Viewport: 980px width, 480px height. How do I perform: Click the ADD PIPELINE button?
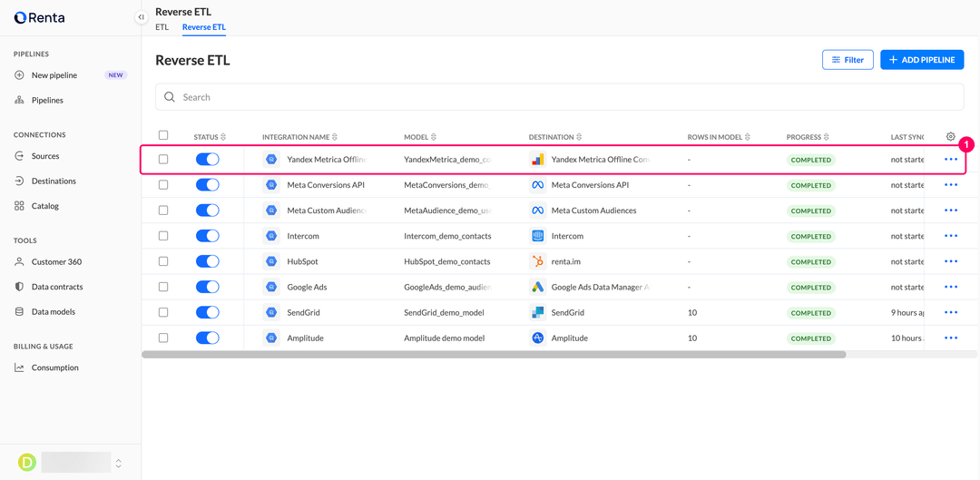(922, 60)
